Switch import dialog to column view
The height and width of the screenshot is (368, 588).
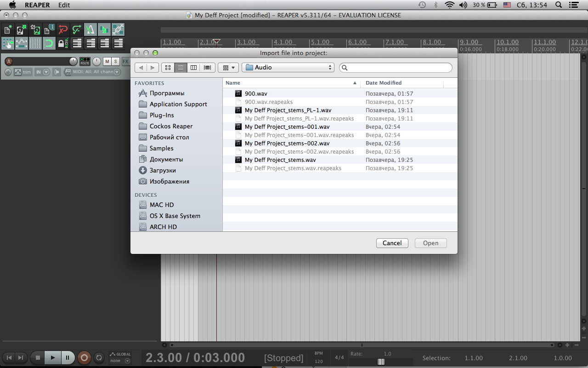click(x=194, y=68)
